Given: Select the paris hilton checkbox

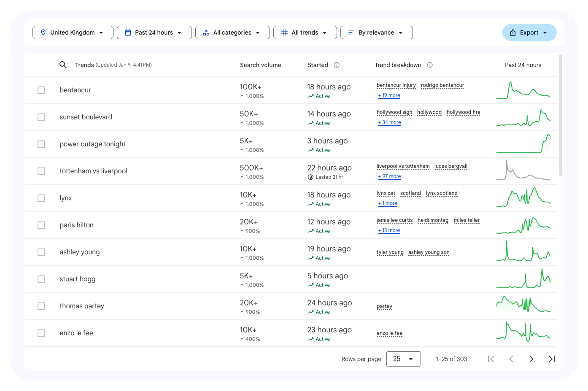Looking at the screenshot, I should tap(41, 225).
